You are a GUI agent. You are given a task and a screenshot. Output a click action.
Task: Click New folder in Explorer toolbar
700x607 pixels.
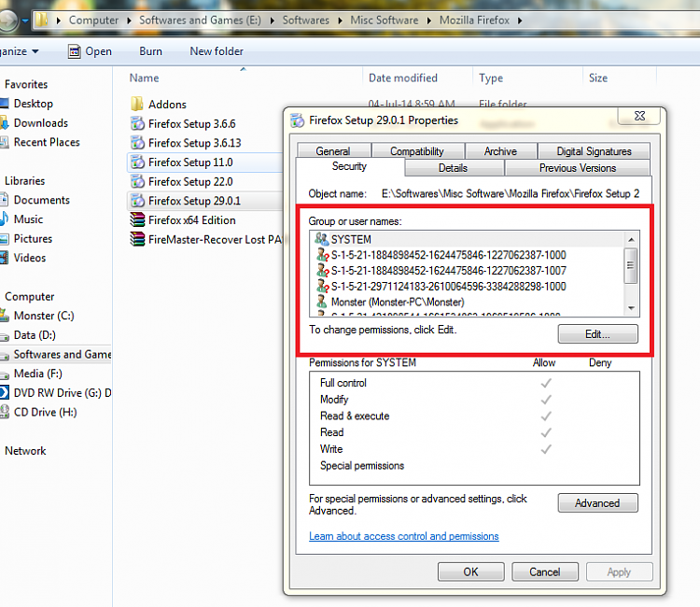(217, 51)
